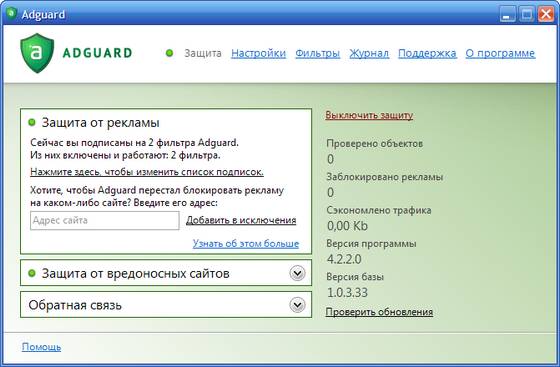Turn off protection via Выключить защиту
560x367 pixels.
pyautogui.click(x=369, y=115)
